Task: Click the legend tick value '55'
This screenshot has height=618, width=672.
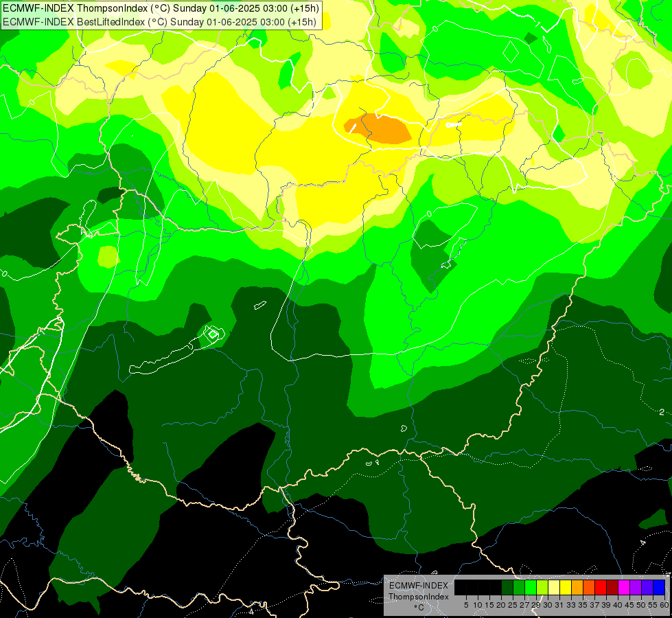Action: click(x=653, y=605)
